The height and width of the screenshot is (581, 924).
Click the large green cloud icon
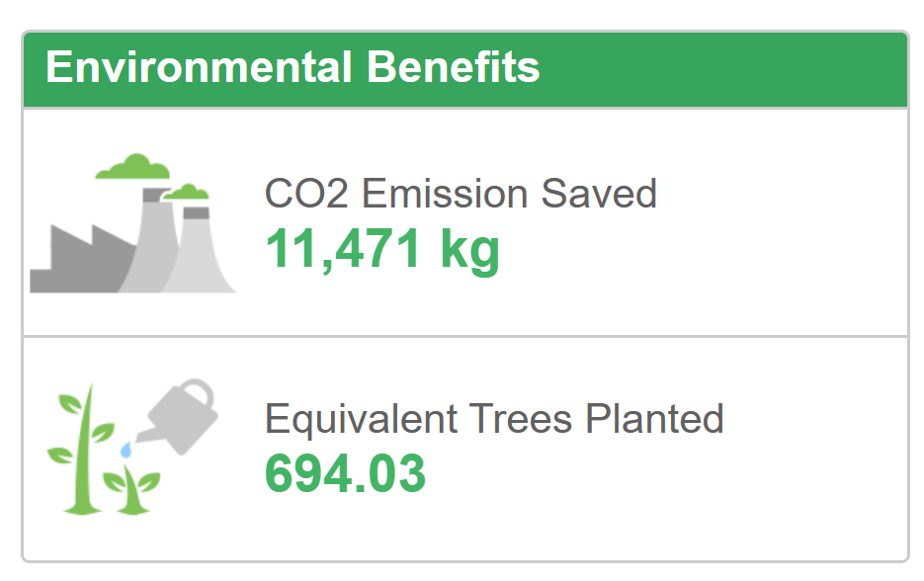pos(132,167)
